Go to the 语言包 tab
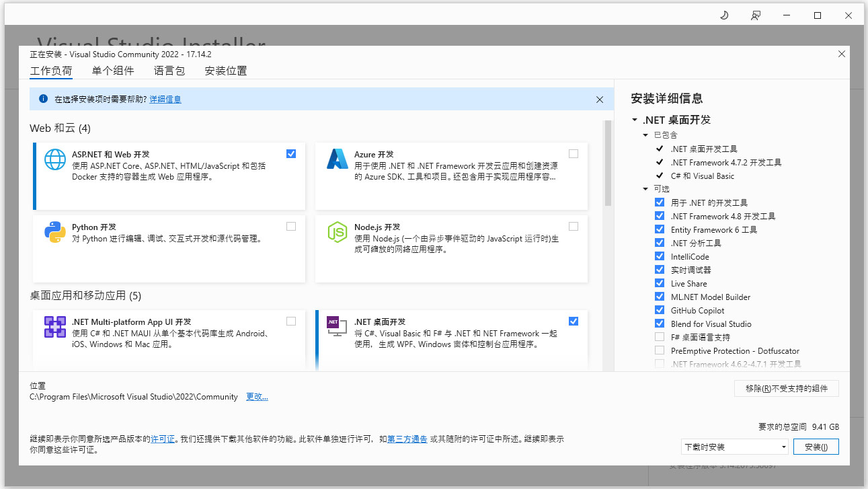 tap(169, 71)
